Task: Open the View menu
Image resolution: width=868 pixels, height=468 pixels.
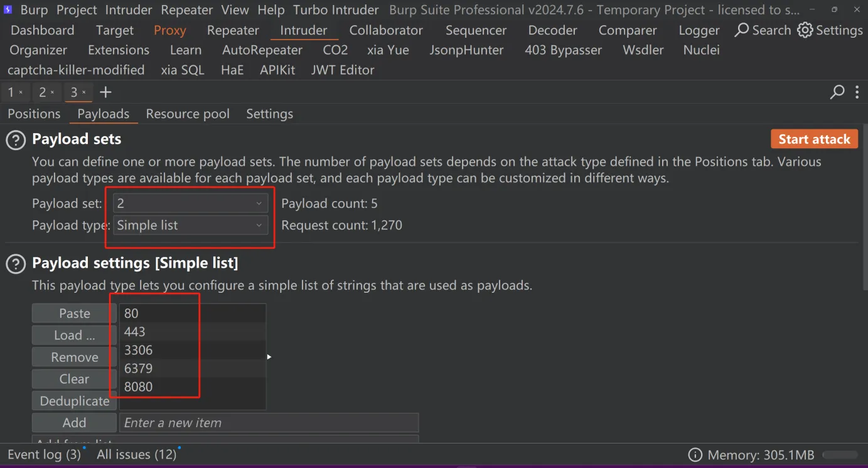Action: (x=235, y=10)
